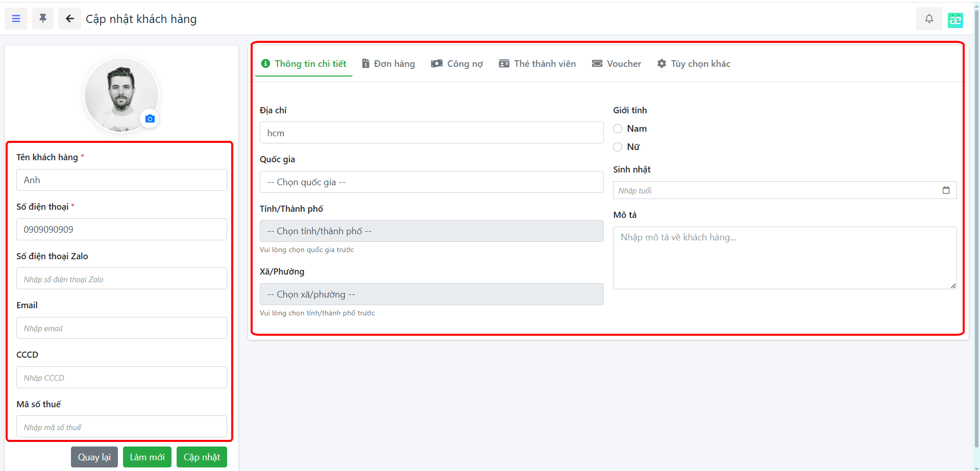Select the Nữ gender radio button
Viewport: 980px width, 471px height.
618,147
